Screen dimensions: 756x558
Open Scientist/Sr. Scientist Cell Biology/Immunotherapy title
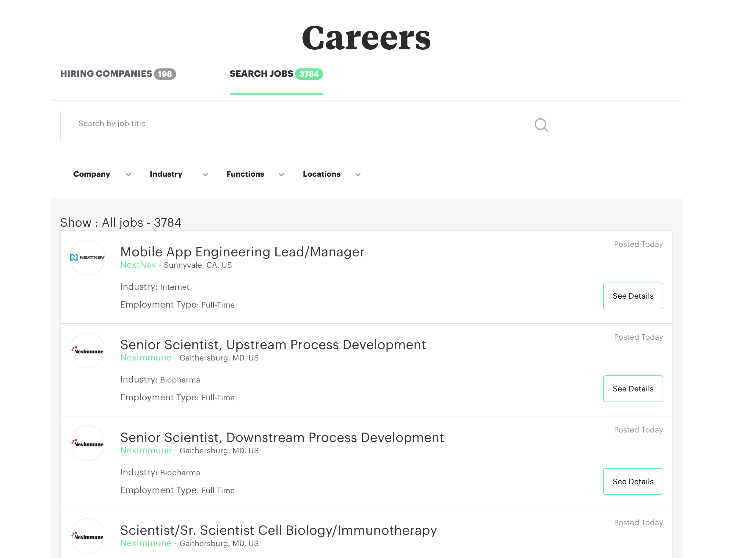(x=278, y=530)
